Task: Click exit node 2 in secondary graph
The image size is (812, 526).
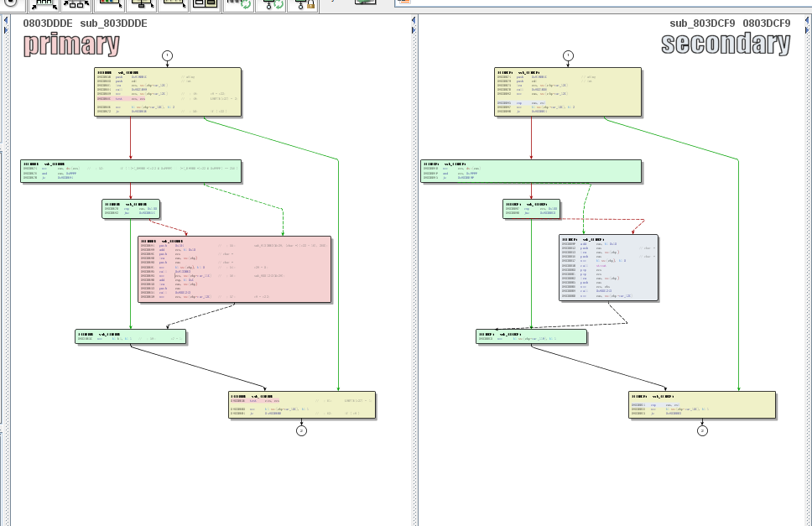Action: (702, 430)
